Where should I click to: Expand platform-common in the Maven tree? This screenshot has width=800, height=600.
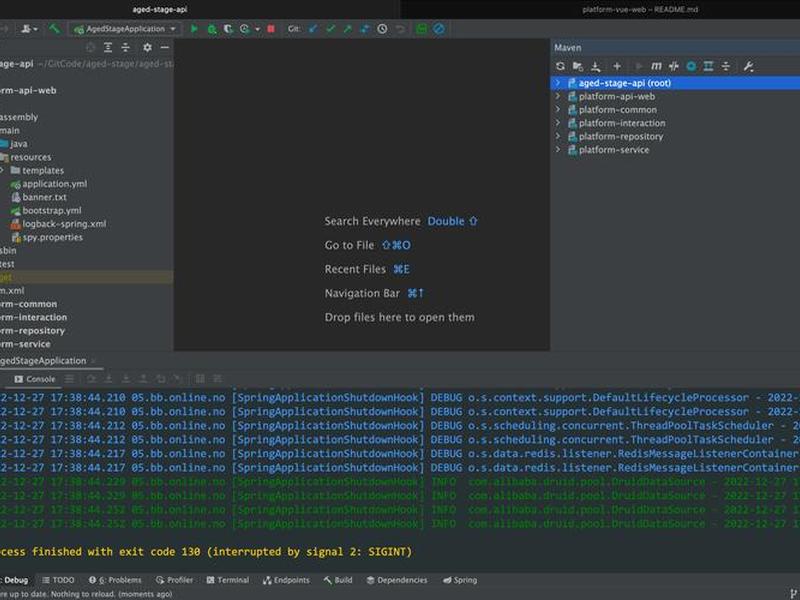click(x=558, y=109)
